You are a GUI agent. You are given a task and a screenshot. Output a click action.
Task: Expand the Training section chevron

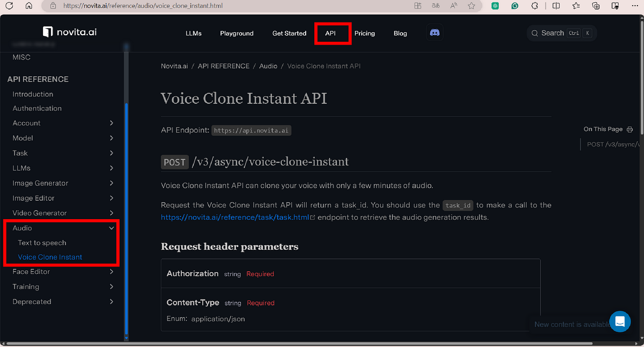tap(111, 286)
